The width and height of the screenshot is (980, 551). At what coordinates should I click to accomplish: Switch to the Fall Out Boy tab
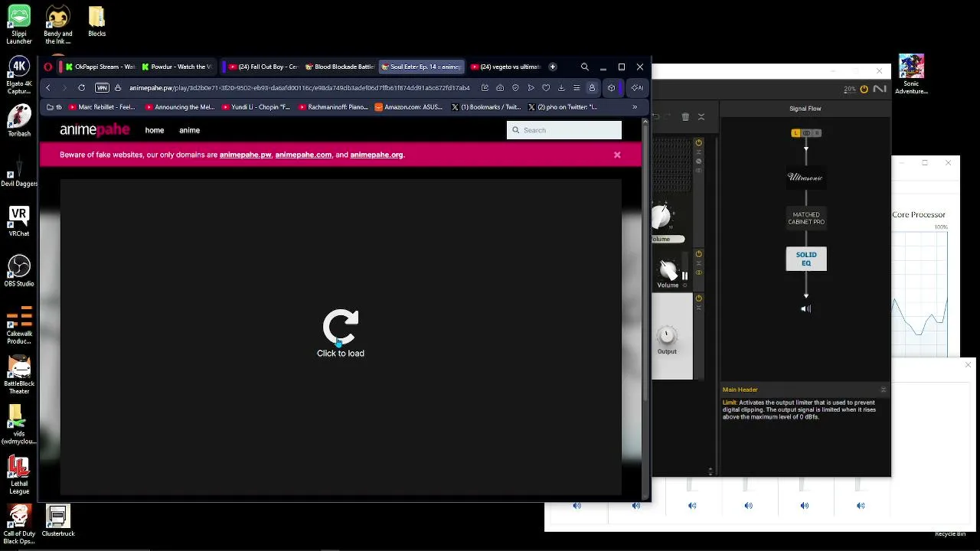(262, 67)
